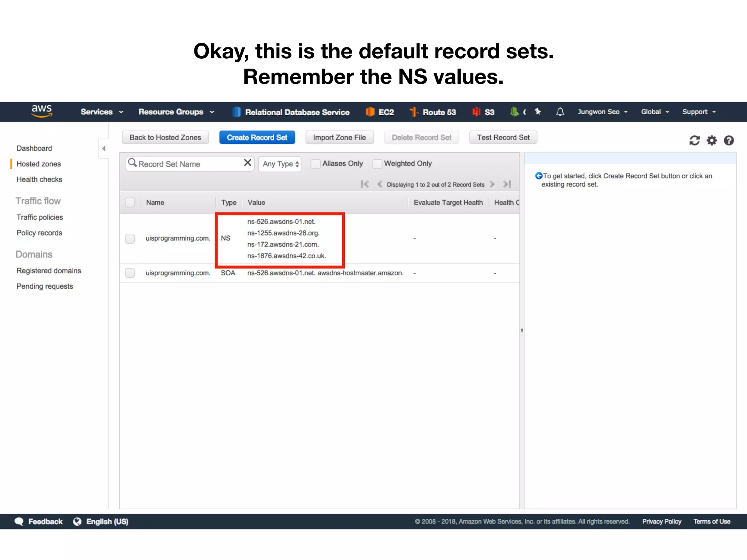Open Policy records in the sidebar

(39, 233)
